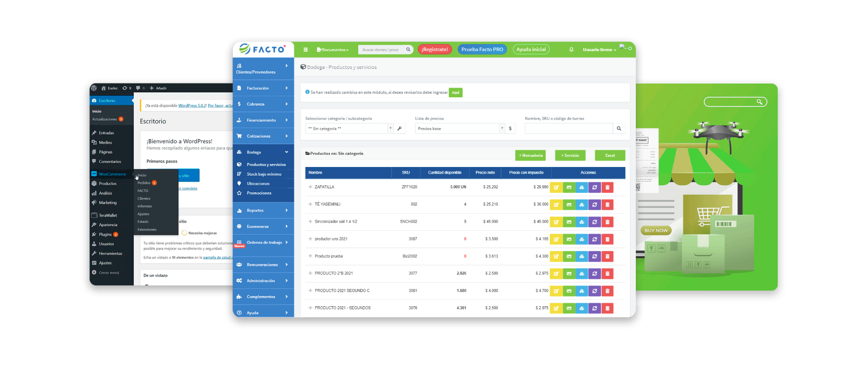Toggle the Facto sidebar with hamburger icon
868x367 pixels.
(x=306, y=50)
